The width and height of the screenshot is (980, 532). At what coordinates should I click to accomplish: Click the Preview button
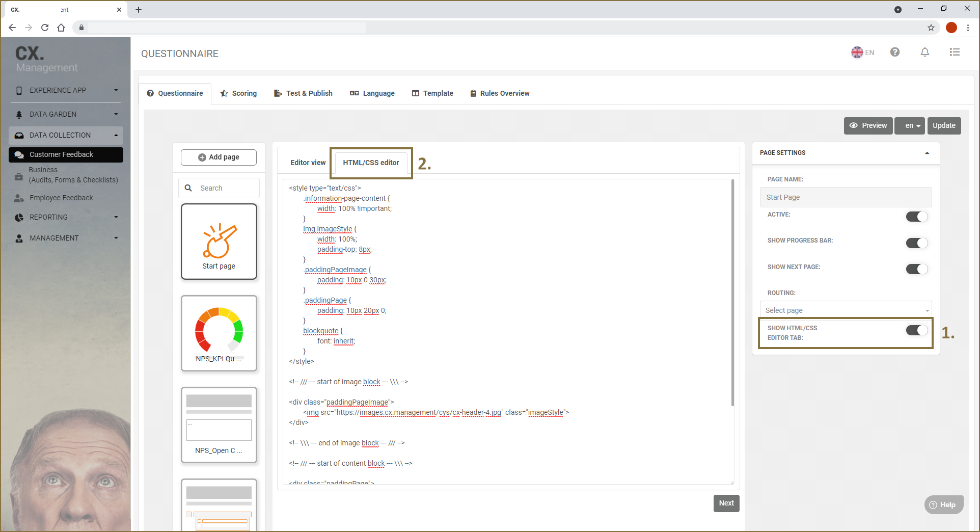[x=868, y=125]
